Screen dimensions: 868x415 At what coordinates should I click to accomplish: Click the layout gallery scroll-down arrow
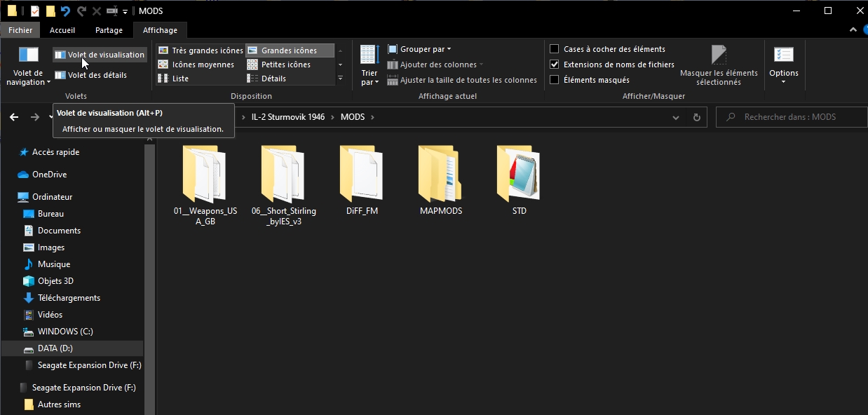click(340, 64)
